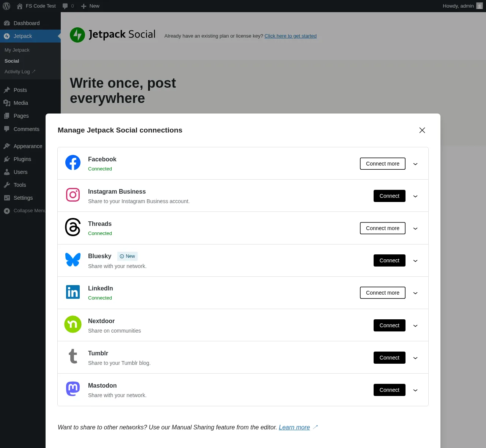Click the Bluesky butterfly icon
The height and width of the screenshot is (448, 486).
(73, 260)
